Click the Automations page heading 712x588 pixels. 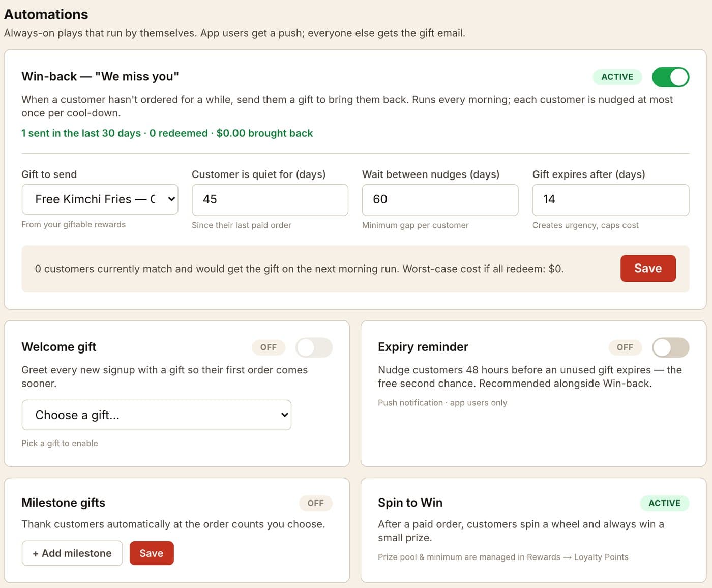[46, 14]
